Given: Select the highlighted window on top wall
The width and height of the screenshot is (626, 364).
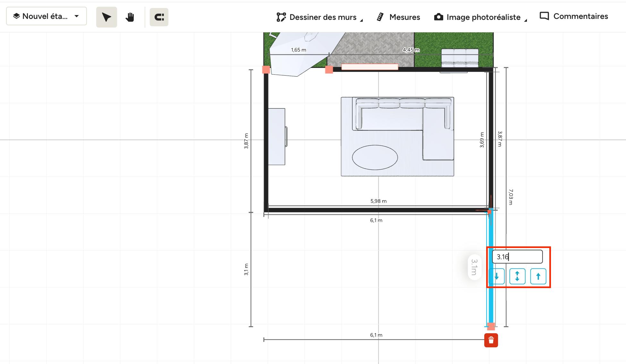Looking at the screenshot, I should [x=369, y=67].
